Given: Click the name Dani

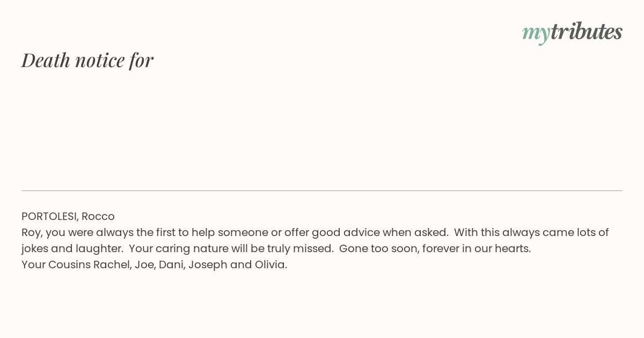Looking at the screenshot, I should tap(170, 264).
